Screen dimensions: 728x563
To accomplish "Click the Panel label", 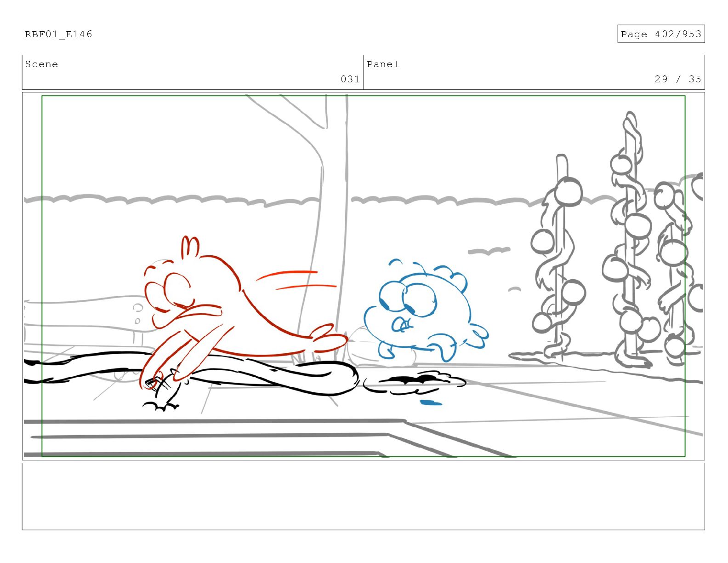I will (x=383, y=64).
